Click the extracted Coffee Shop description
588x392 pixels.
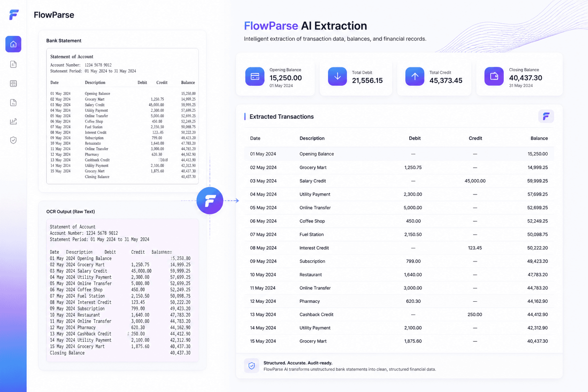pos(312,221)
